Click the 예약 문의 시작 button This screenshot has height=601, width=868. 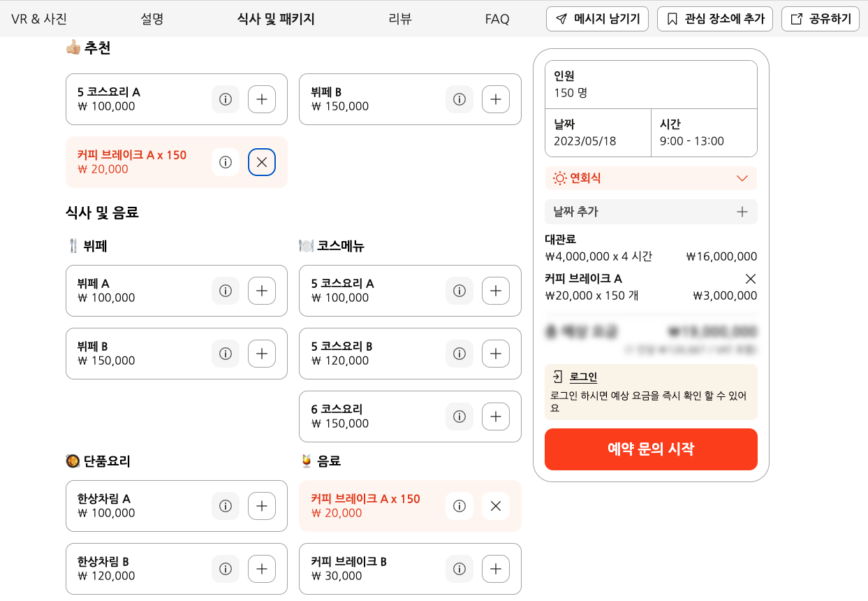(x=651, y=449)
